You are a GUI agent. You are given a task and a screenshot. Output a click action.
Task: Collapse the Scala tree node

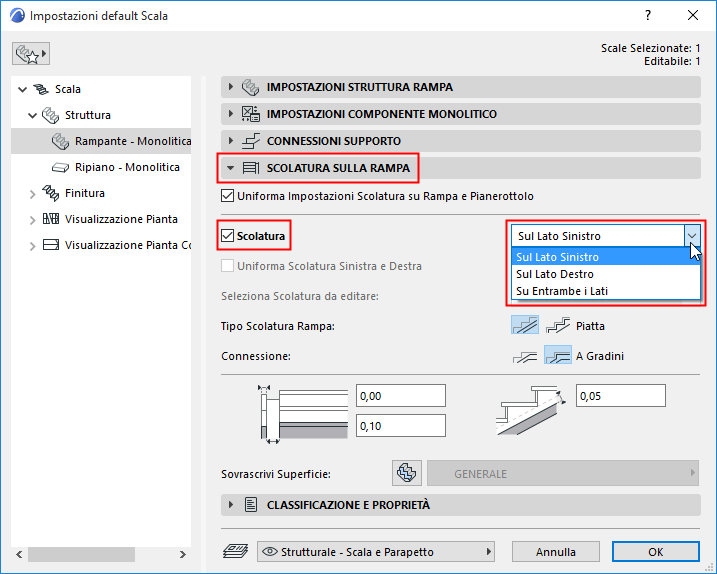(x=22, y=90)
